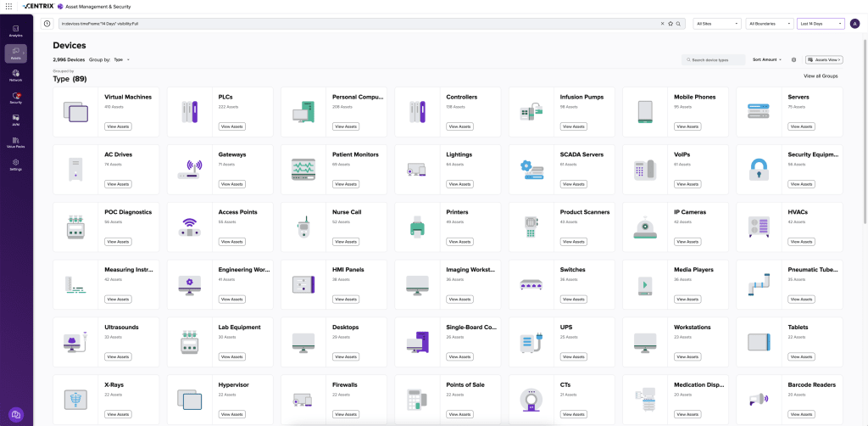This screenshot has width=868, height=426.
Task: View Assets for Firewalls
Action: [x=347, y=414]
